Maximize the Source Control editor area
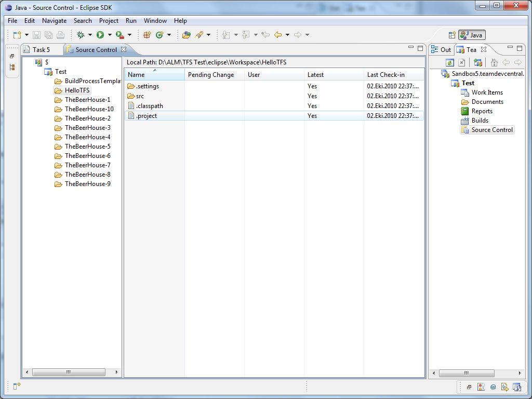This screenshot has height=399, width=532. [420, 48]
